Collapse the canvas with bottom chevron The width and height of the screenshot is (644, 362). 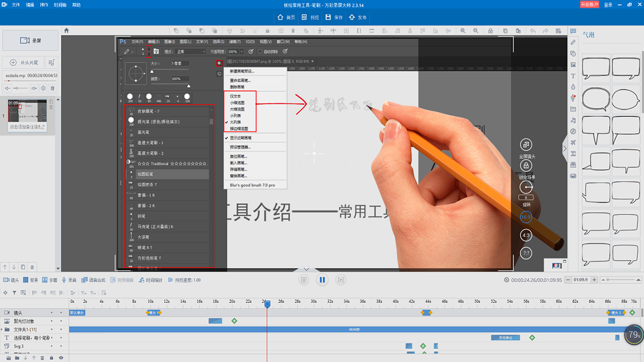(x=306, y=269)
